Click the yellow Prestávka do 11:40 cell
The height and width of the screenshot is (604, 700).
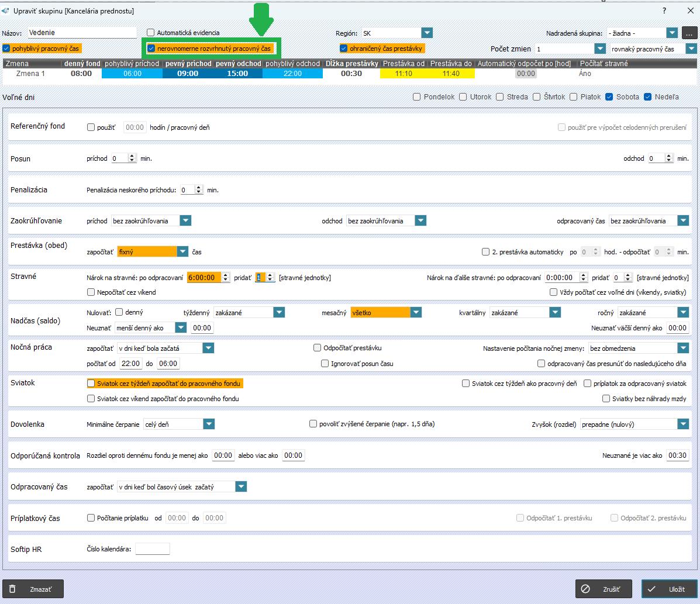[x=451, y=74]
